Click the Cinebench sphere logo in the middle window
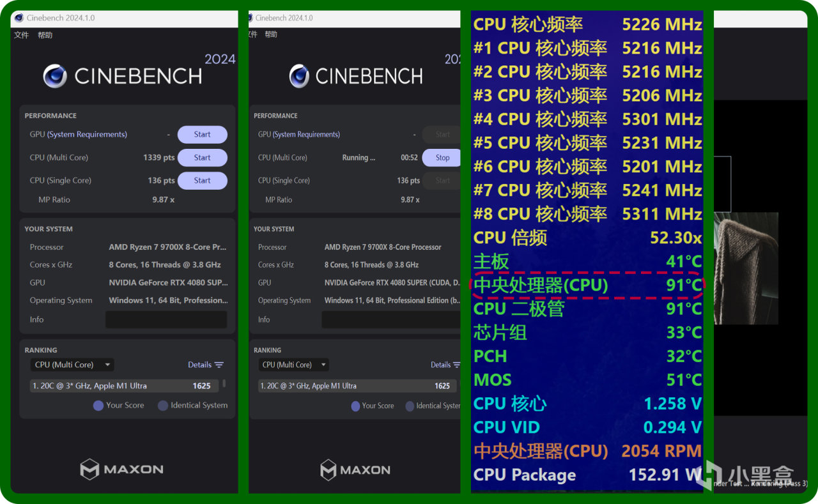The width and height of the screenshot is (818, 504). (299, 76)
